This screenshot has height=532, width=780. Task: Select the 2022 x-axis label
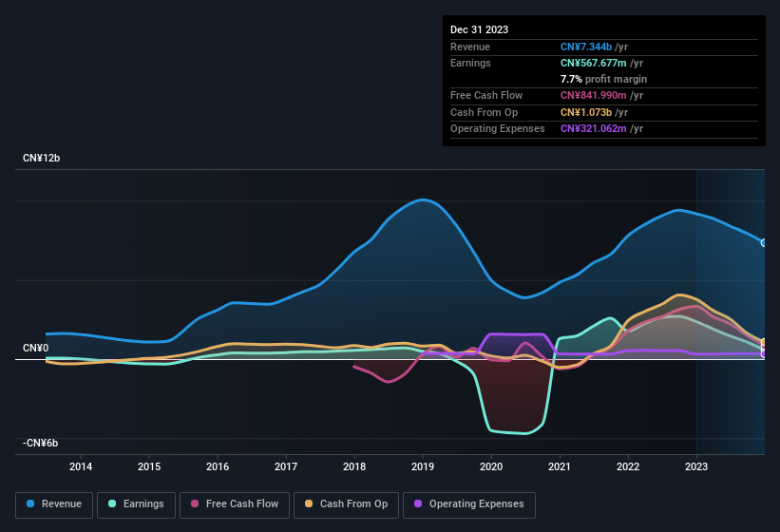coord(628,466)
